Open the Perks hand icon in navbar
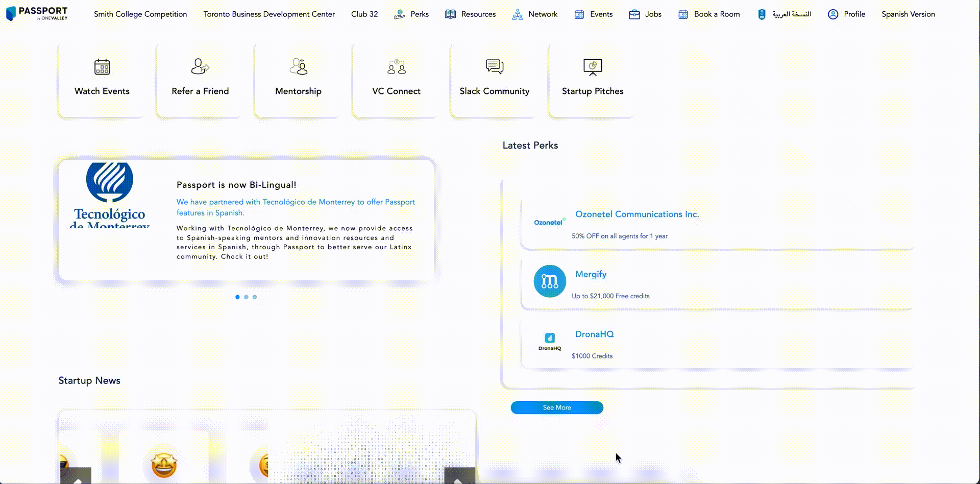The height and width of the screenshot is (484, 980). [x=400, y=14]
